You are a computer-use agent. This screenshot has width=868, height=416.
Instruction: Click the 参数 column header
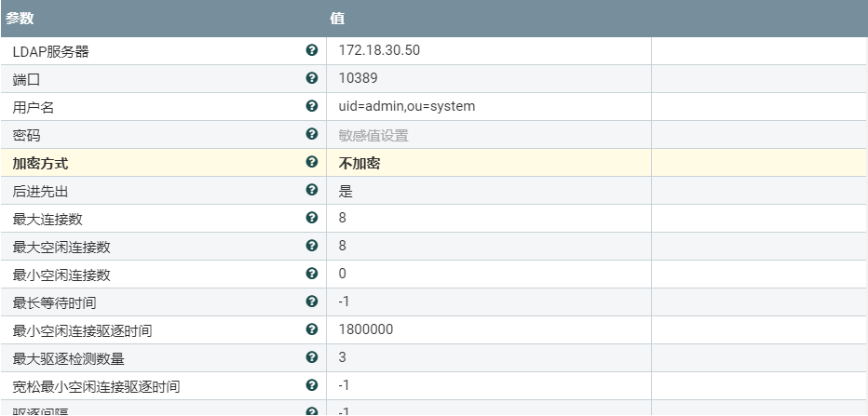tap(19, 18)
